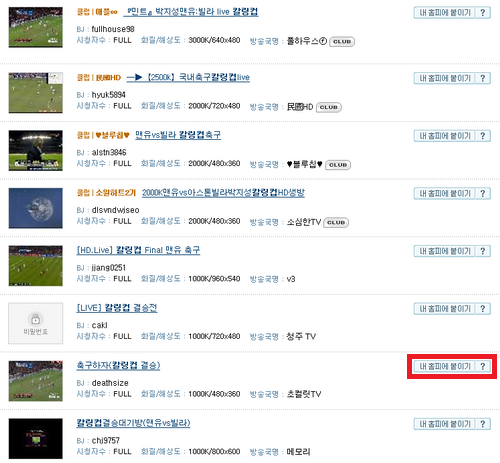Image resolution: width=500 pixels, height=463 pixels.
Task: Click the 클럽 | ♥블루칩♥ label before the title
Action: 103,135
